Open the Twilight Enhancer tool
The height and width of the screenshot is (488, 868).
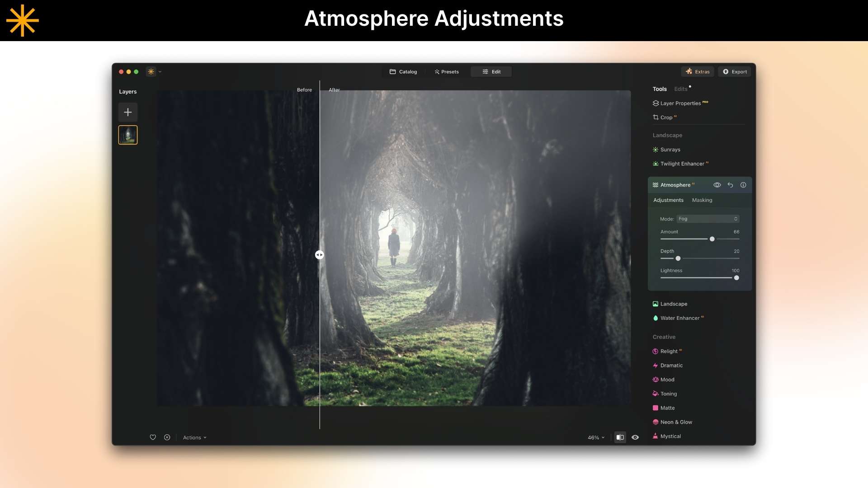point(682,164)
